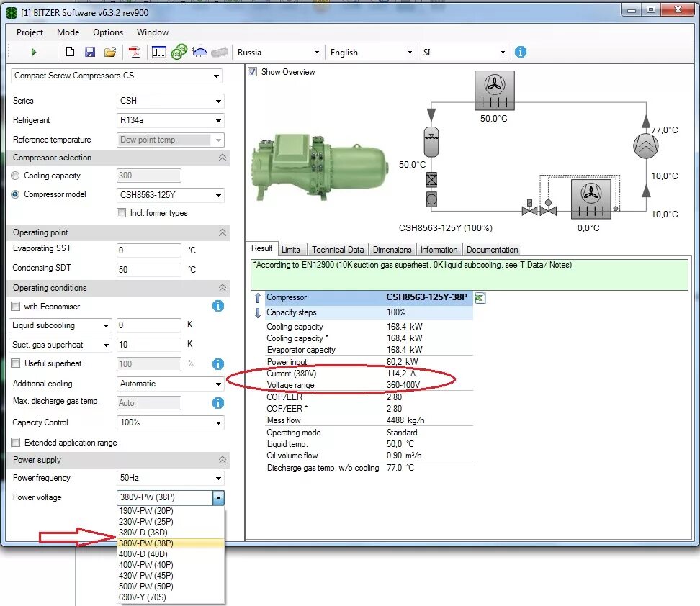
Task: Select the Cooling capacity radio button
Action: pos(15,176)
